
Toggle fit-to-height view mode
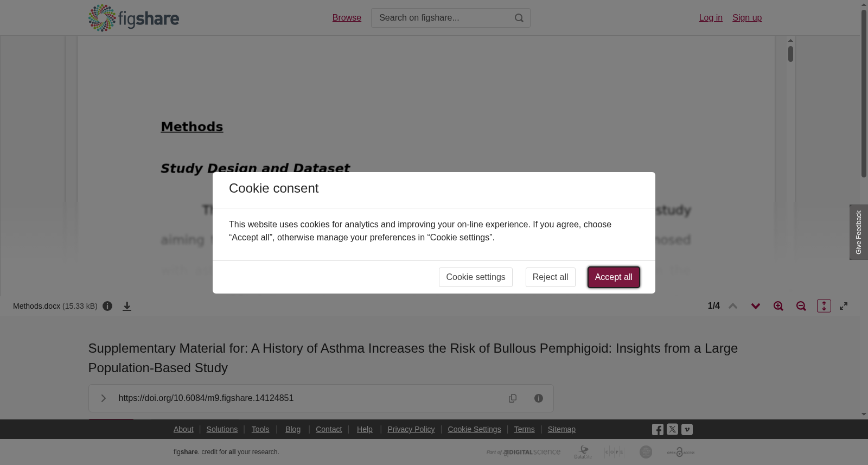pos(824,306)
